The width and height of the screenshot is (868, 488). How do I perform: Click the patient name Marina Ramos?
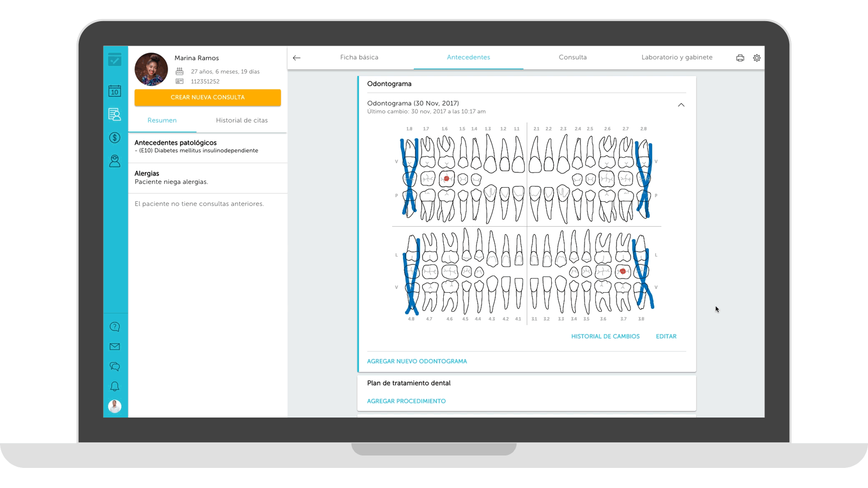click(197, 58)
